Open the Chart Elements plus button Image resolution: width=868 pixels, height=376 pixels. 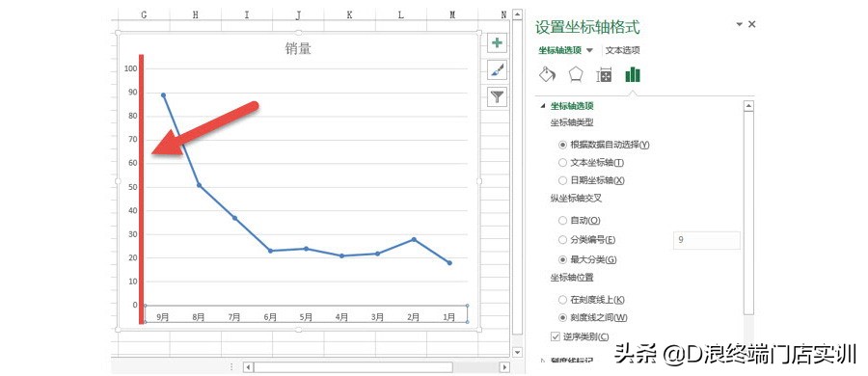(497, 43)
